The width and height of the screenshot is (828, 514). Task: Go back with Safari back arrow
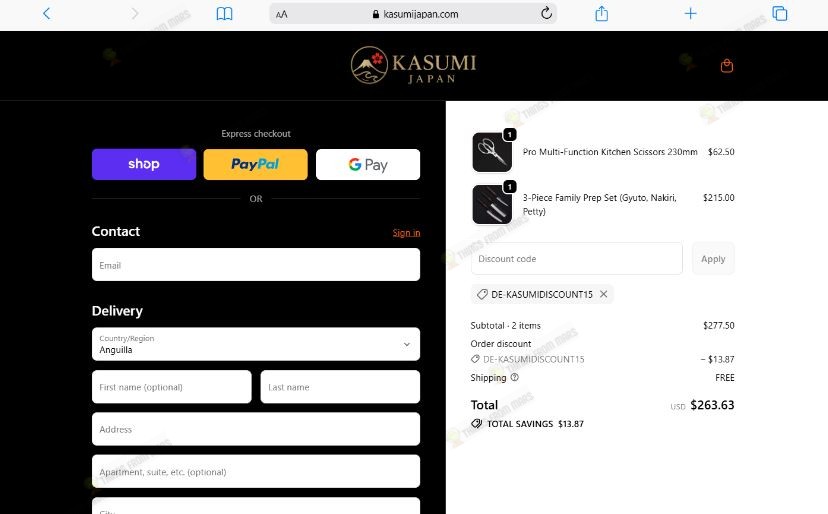[46, 13]
